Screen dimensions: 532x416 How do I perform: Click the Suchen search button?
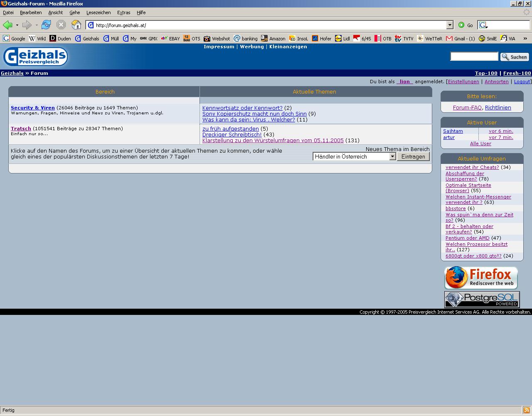pyautogui.click(x=515, y=57)
